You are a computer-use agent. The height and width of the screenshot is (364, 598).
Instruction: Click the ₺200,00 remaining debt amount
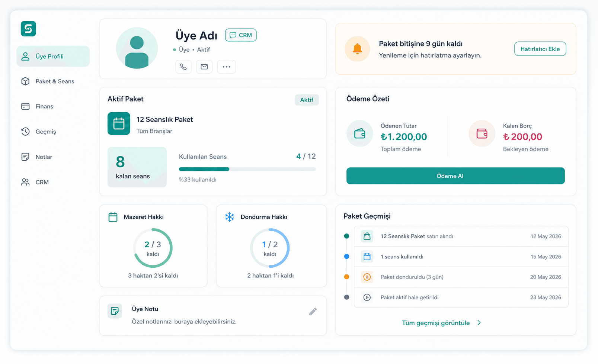point(522,137)
